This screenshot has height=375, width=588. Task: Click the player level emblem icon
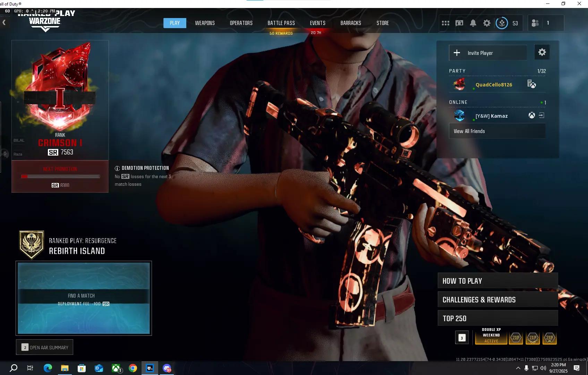[x=502, y=23]
